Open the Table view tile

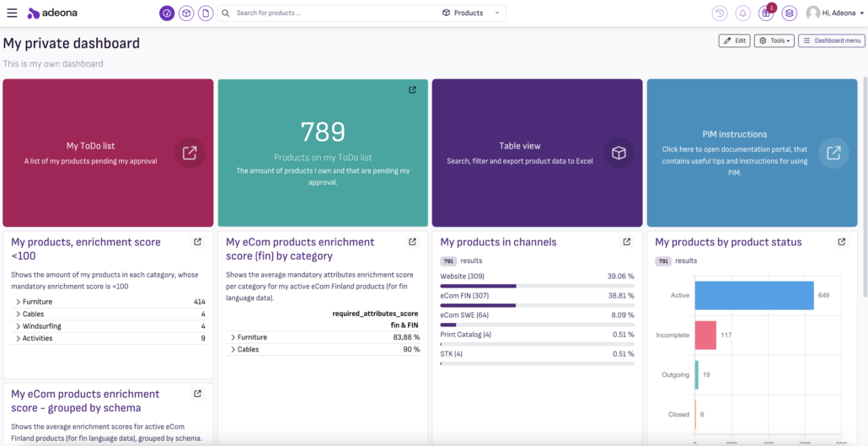point(537,153)
